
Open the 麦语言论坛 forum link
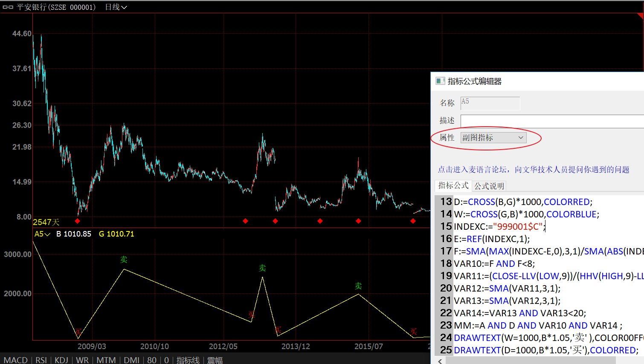pyautogui.click(x=533, y=170)
